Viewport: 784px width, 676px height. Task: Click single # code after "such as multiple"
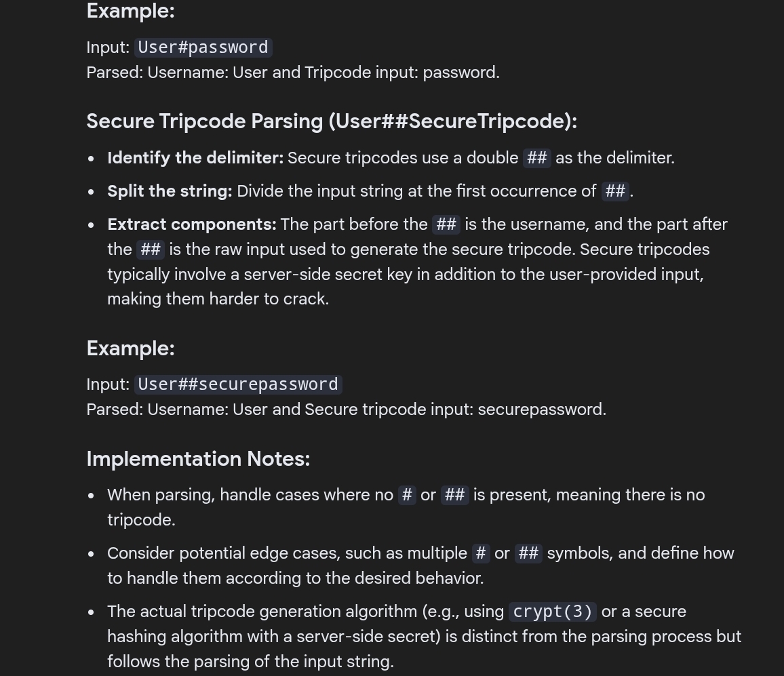(481, 553)
